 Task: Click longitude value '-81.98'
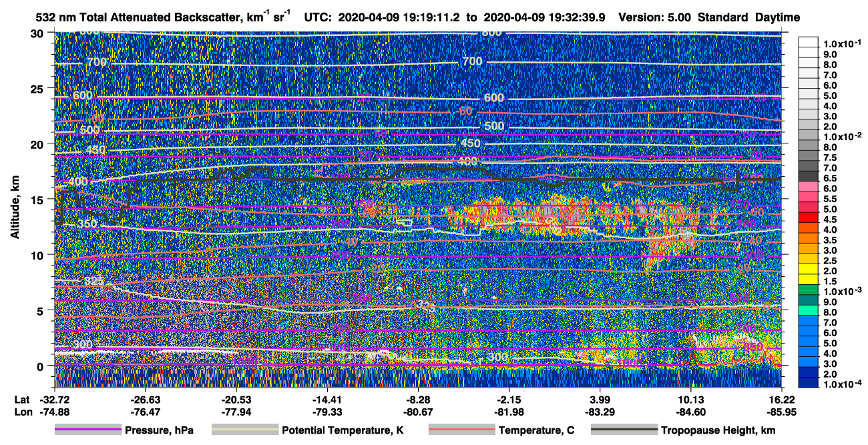tap(509, 412)
